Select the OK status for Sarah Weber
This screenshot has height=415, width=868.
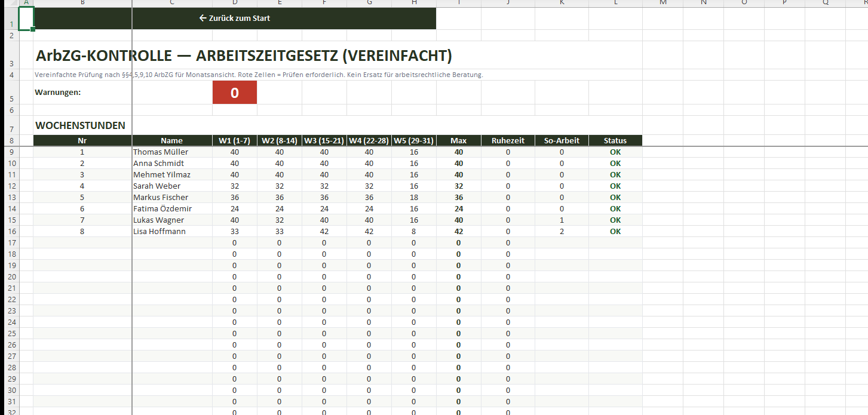[x=615, y=186]
